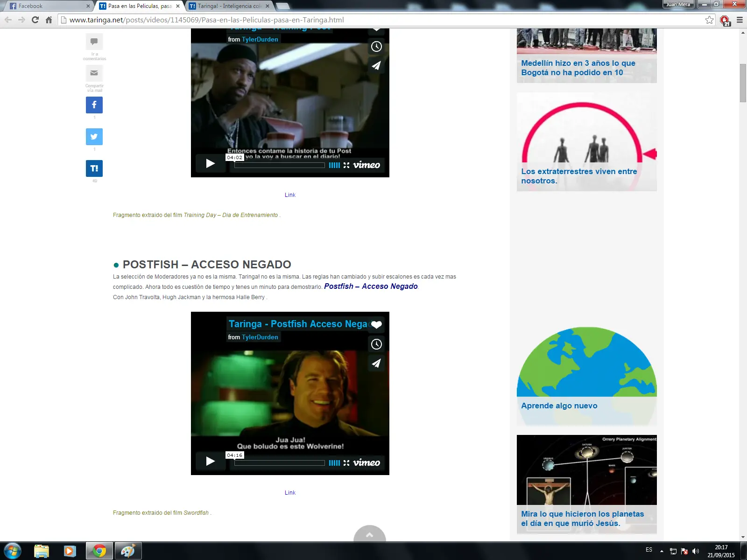Open the Action Center flag icon
The width and height of the screenshot is (747, 560).
pyautogui.click(x=684, y=551)
